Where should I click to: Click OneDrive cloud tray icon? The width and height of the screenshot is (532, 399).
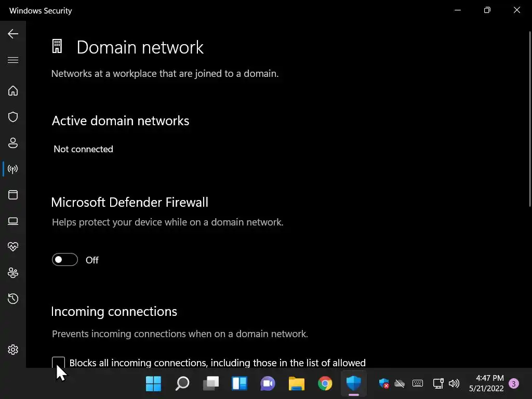pyautogui.click(x=400, y=384)
